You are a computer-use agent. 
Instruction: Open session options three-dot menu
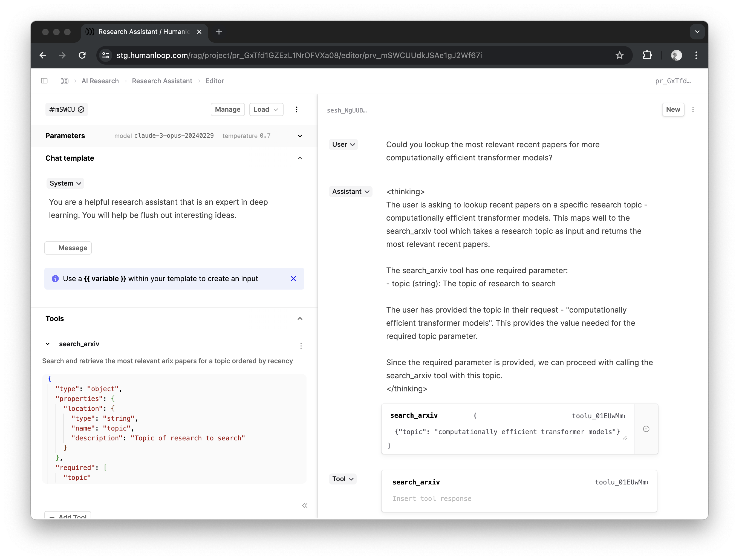pyautogui.click(x=693, y=109)
